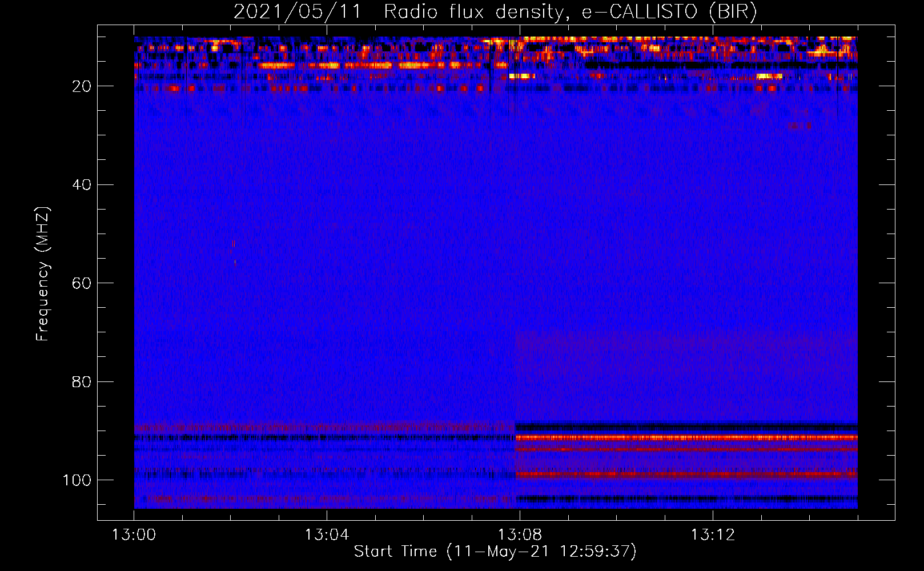Click the 40 frequency tick label
This screenshot has height=571, width=924.
pos(82,185)
